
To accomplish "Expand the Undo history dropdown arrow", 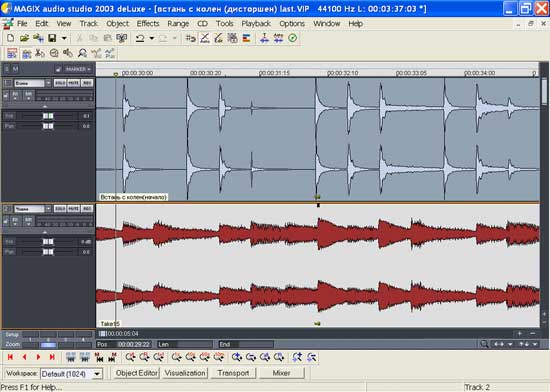I will 152,38.
